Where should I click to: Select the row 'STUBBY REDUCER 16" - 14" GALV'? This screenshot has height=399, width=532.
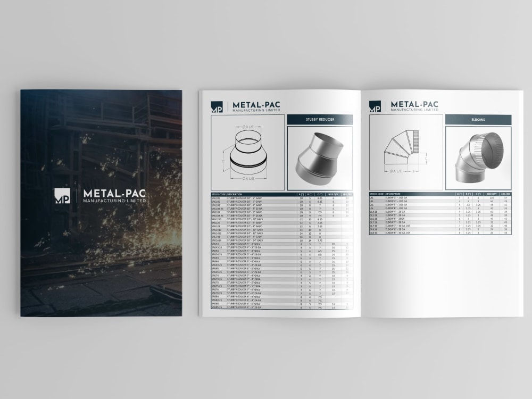pos(281,240)
